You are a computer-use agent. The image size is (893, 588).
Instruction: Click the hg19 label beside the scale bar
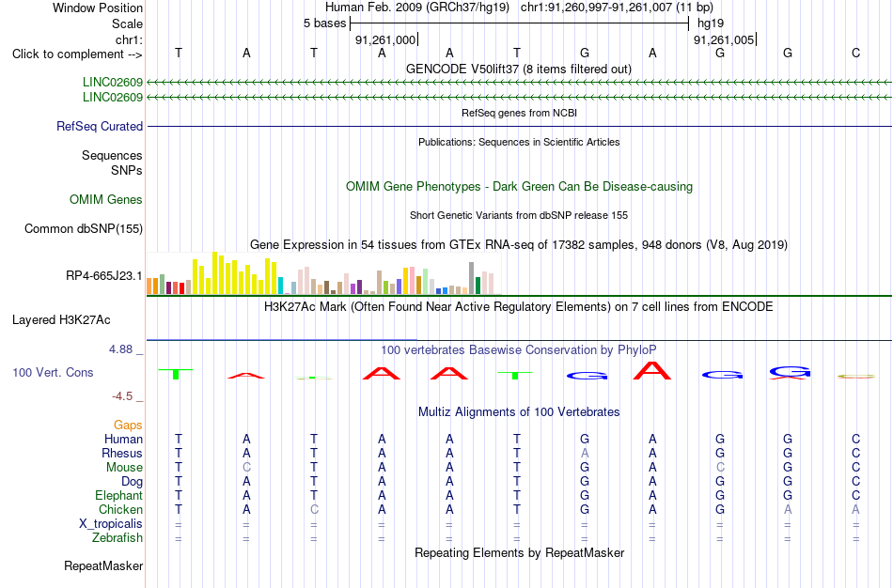point(711,23)
